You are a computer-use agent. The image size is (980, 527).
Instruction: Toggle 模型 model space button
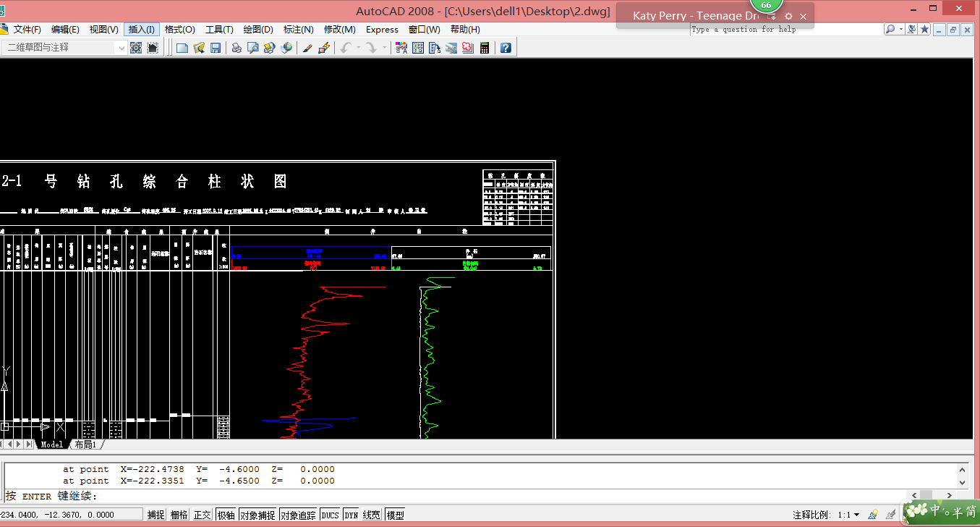coord(395,515)
